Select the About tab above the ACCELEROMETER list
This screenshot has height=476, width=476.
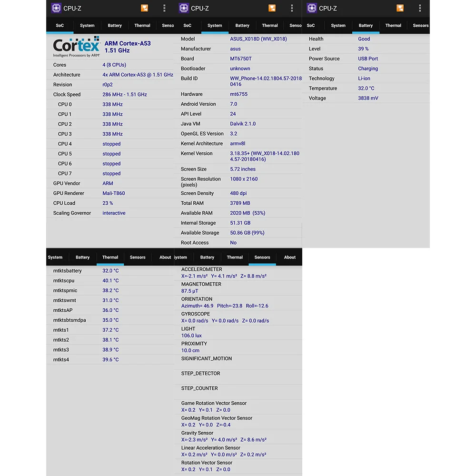pos(289,257)
